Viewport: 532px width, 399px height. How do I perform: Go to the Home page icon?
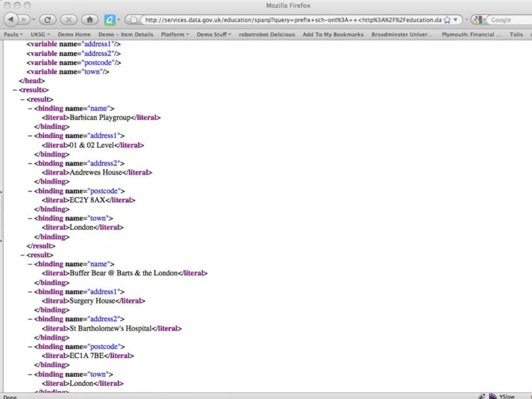pyautogui.click(x=90, y=19)
